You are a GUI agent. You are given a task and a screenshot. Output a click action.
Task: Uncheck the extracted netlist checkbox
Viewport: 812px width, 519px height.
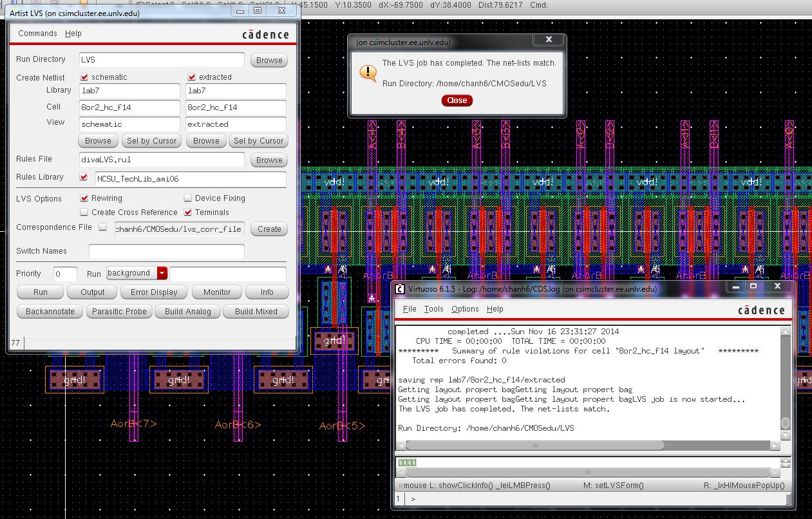[x=191, y=77]
